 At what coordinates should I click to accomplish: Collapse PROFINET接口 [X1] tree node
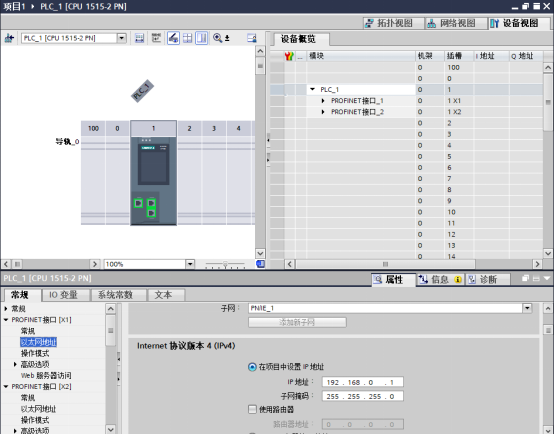6,320
